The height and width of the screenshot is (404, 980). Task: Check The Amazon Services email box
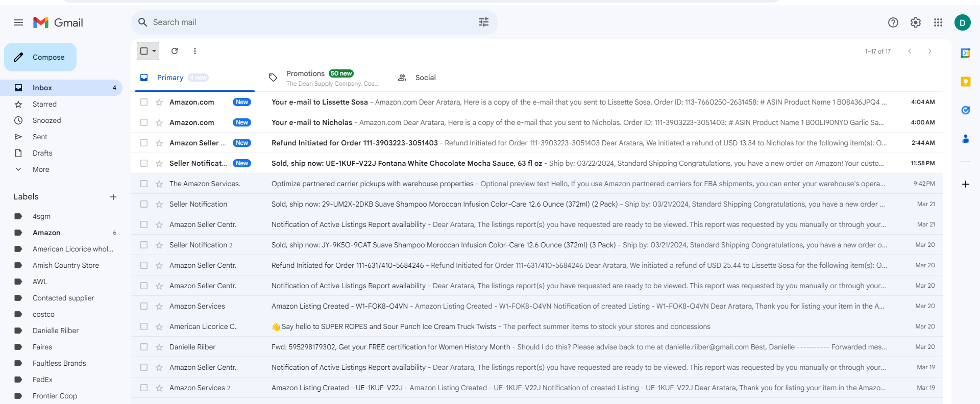click(144, 184)
